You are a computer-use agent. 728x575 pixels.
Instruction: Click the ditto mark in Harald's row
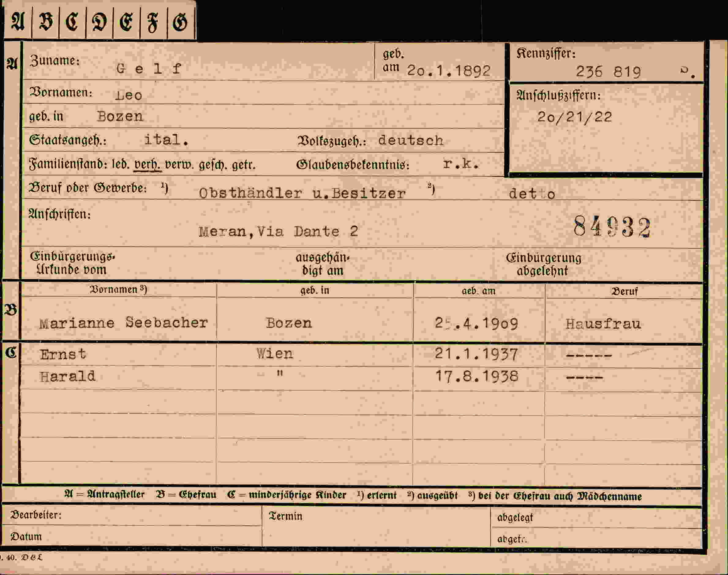(x=280, y=373)
